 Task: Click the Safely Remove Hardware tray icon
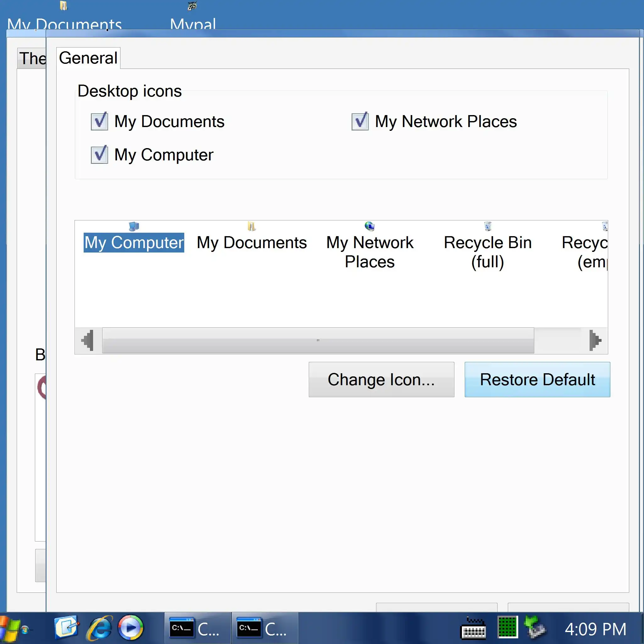click(x=535, y=628)
